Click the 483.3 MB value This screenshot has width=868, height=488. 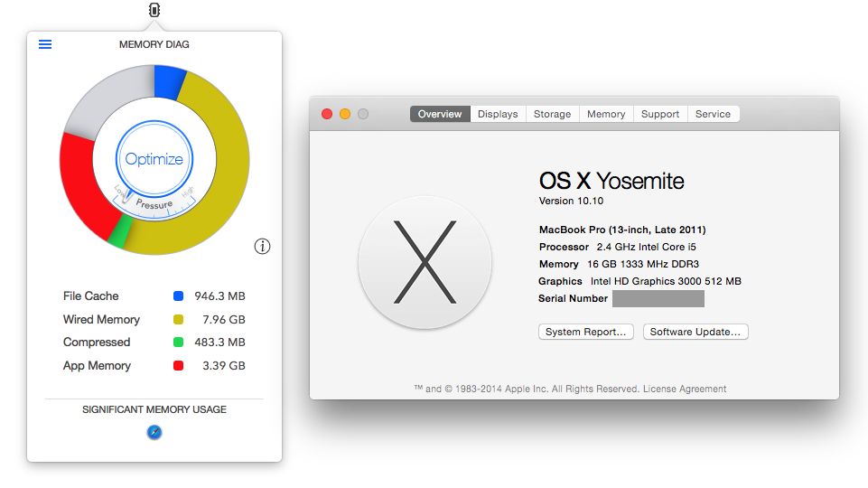(219, 343)
